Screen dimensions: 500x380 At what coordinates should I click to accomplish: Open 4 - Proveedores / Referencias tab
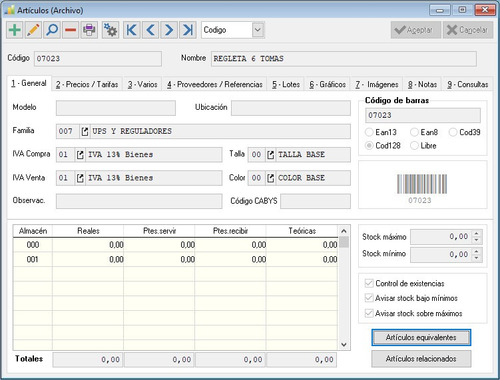[x=215, y=85]
